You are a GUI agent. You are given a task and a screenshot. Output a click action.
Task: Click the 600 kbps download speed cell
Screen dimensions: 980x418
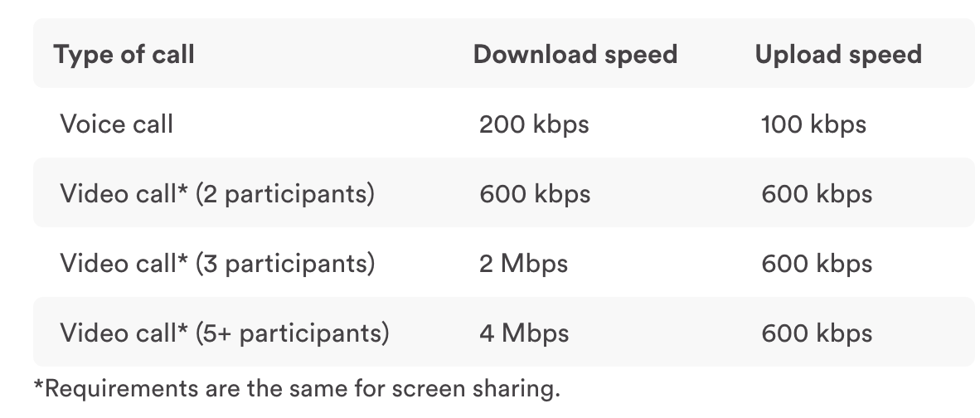[535, 194]
